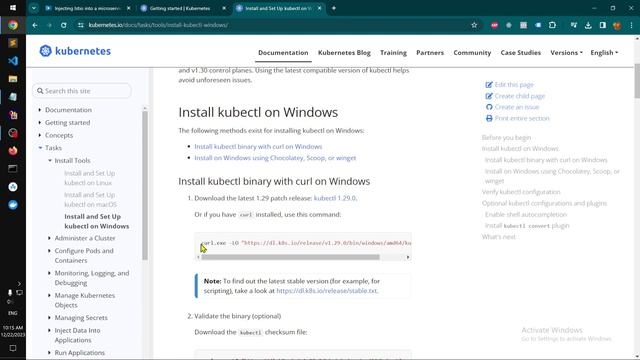Open the Documentation nav item
The image size is (640, 360).
point(283,53)
